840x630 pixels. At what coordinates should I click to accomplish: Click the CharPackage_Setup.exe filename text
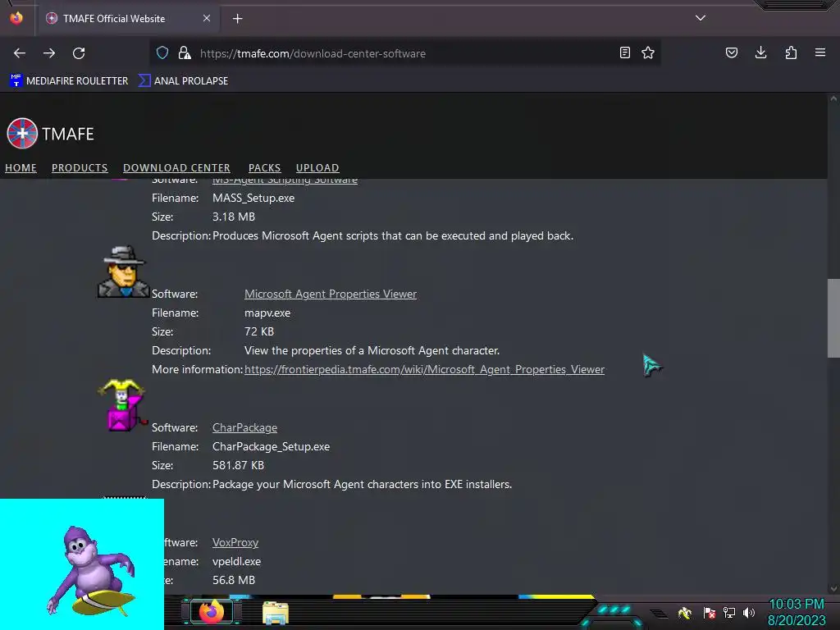(x=271, y=447)
